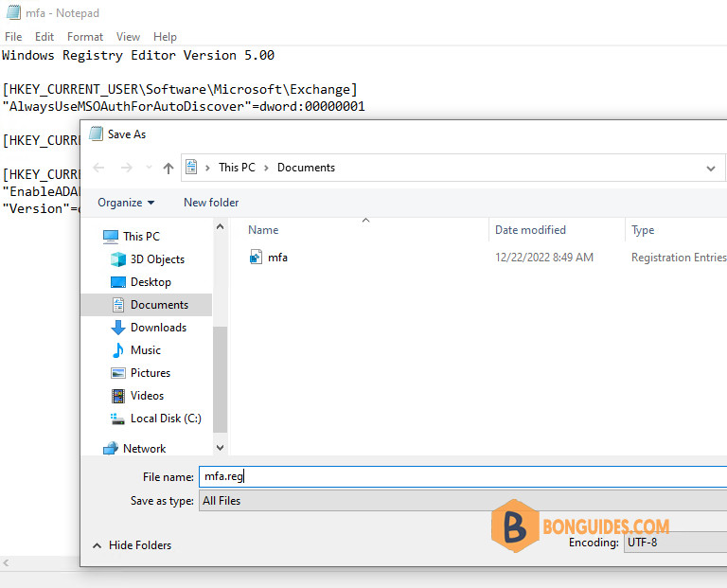Sort files by Name column
The image size is (727, 588).
click(x=263, y=230)
